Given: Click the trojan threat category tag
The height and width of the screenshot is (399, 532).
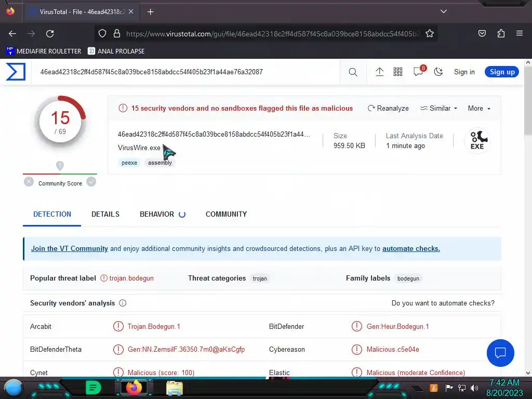Looking at the screenshot, I should coord(260,278).
